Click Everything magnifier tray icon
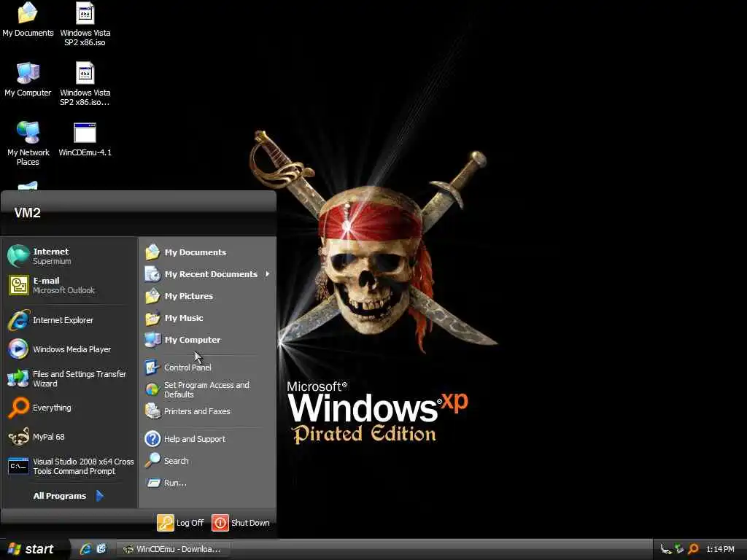The image size is (747, 560). coord(693,549)
